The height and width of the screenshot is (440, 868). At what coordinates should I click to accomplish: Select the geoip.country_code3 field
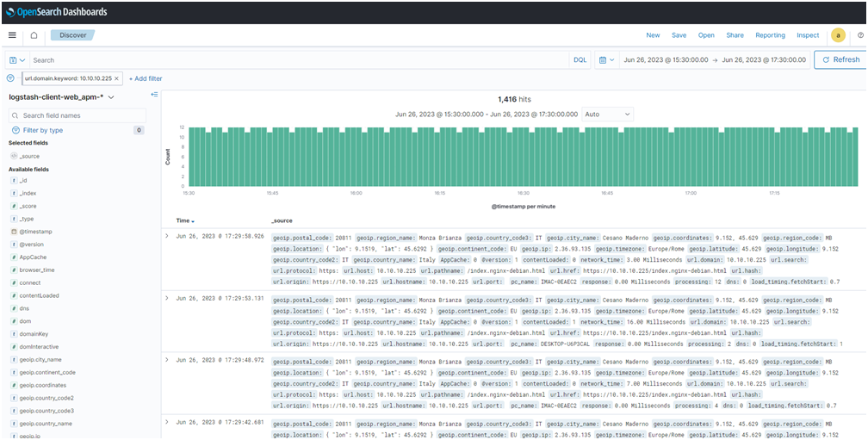[x=46, y=411]
